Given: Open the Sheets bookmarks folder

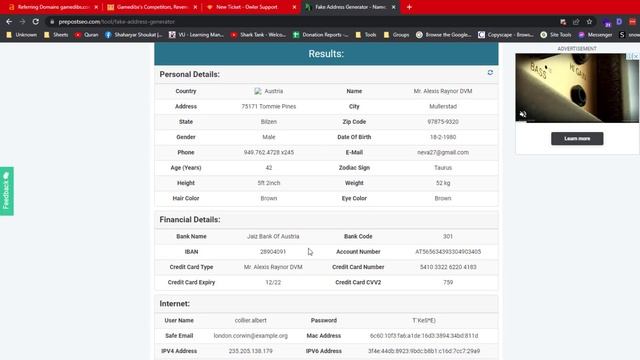Looking at the screenshot, I should coord(56,35).
